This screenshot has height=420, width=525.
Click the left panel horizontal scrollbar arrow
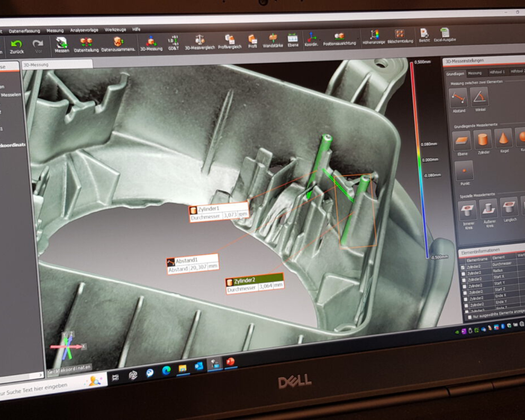pyautogui.click(x=40, y=374)
